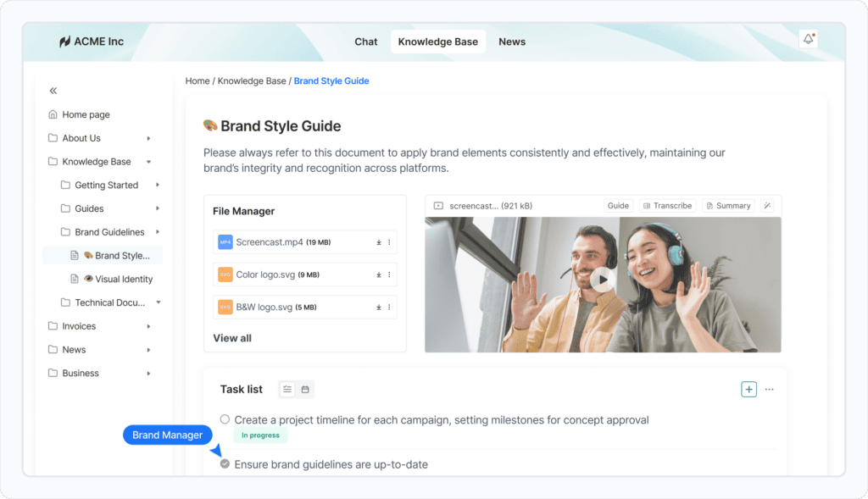Go to Knowledge Base in breadcrumb
Viewport: 868px width, 499px height.
click(x=252, y=80)
